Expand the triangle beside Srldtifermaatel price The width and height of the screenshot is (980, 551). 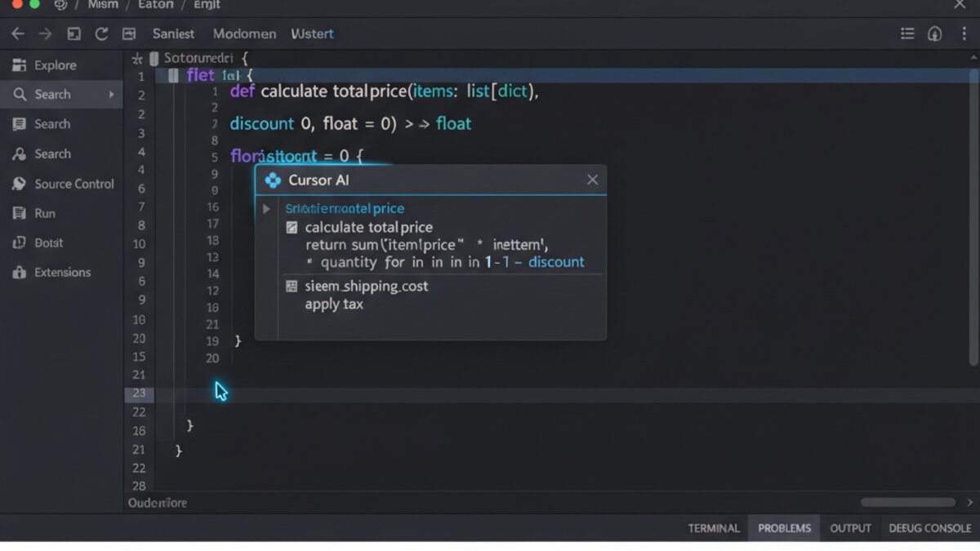[266, 209]
